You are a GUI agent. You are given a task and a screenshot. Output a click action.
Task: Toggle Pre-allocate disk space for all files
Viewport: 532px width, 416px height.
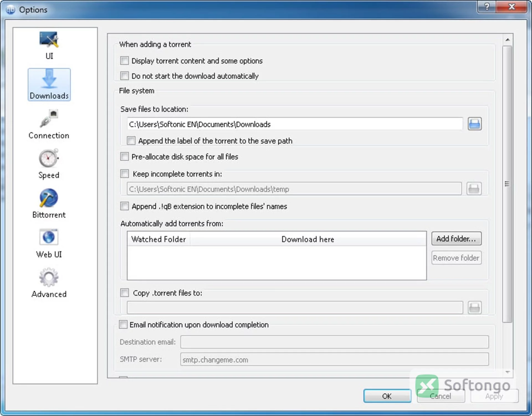click(x=124, y=157)
